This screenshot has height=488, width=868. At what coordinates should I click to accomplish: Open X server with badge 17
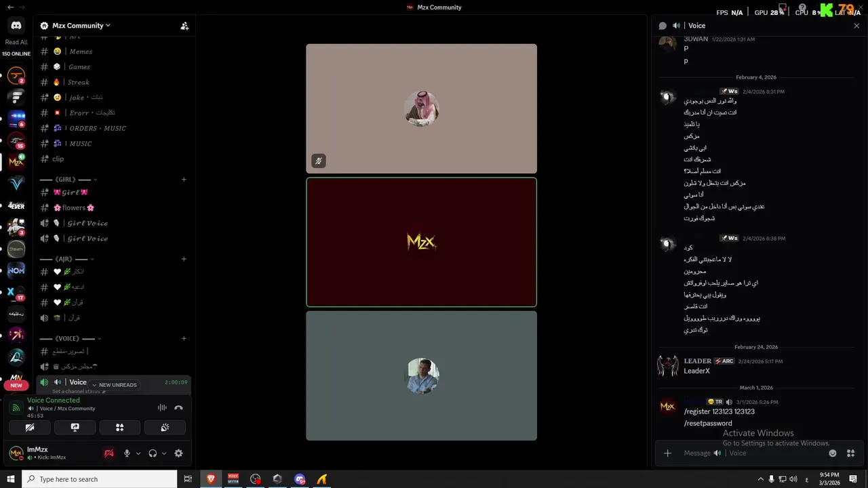(x=16, y=293)
